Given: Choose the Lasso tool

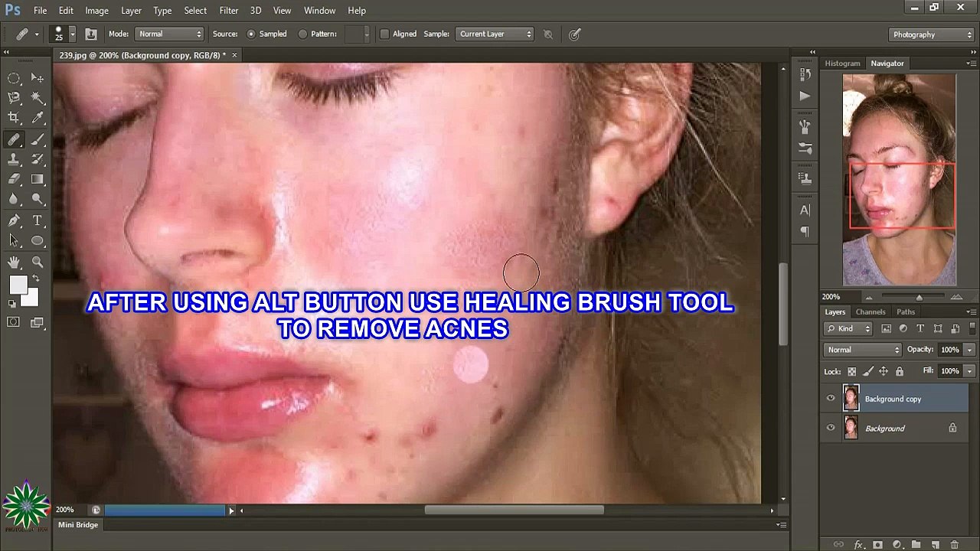Looking at the screenshot, I should [14, 98].
